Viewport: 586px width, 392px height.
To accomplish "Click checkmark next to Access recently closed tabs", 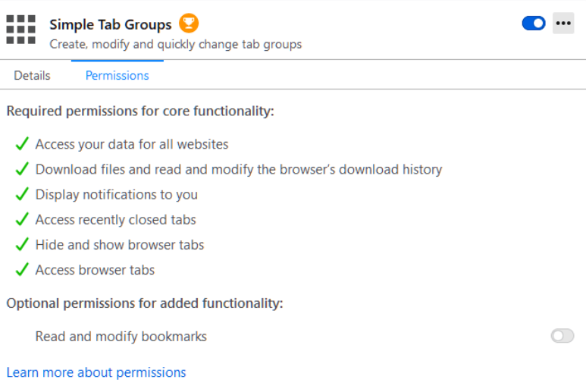I will tap(22, 220).
